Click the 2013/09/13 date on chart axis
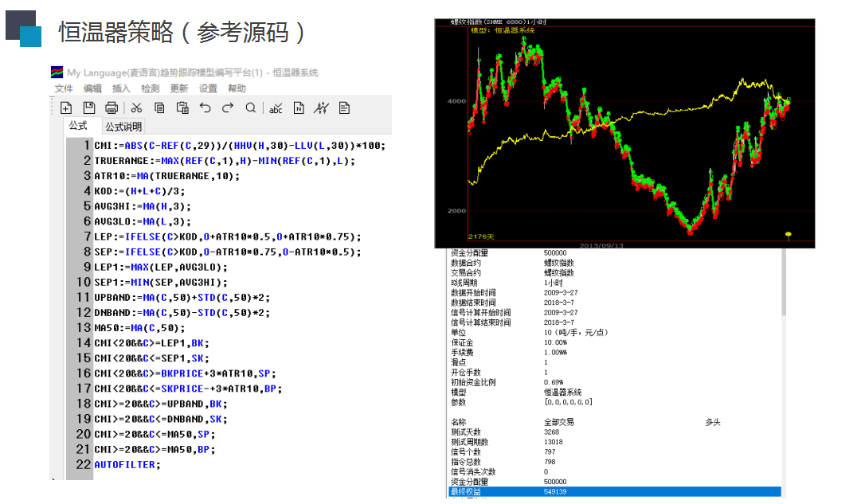The height and width of the screenshot is (504, 861). 601,245
